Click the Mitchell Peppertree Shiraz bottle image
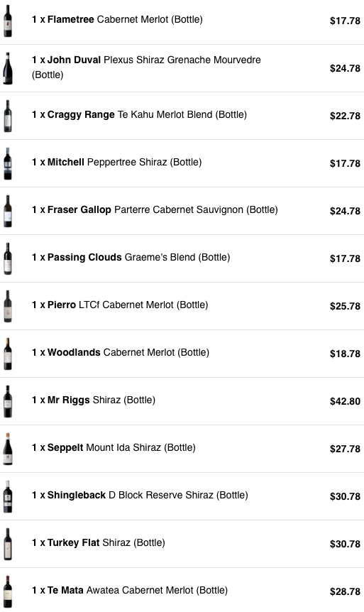364x612 pixels. (8, 163)
